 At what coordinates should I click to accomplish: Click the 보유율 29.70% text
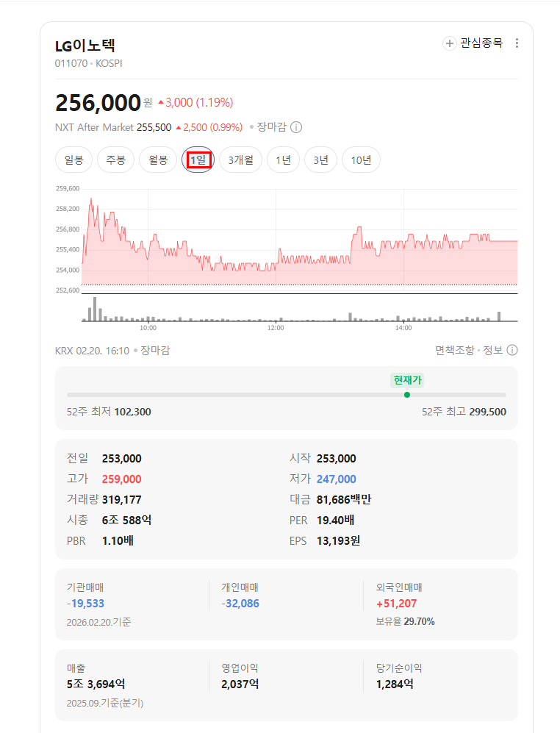(405, 622)
